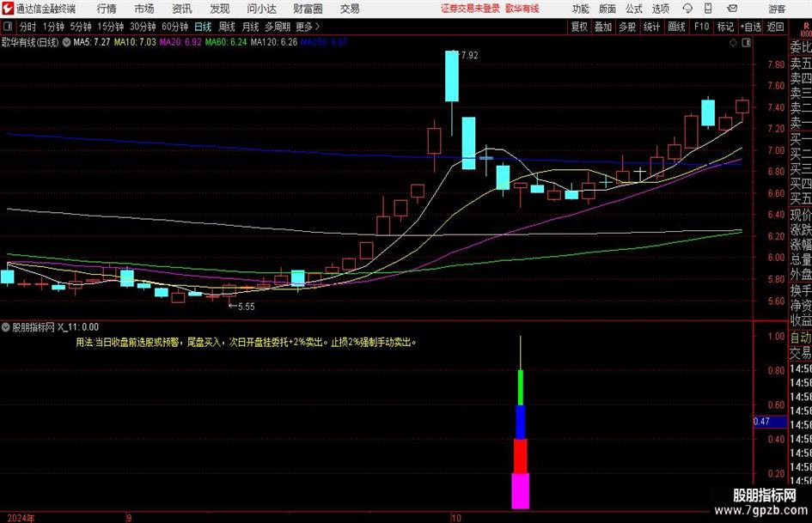The image size is (812, 523).
Task: Click the 歌华有线(日线) chart title
Action: [x=30, y=42]
